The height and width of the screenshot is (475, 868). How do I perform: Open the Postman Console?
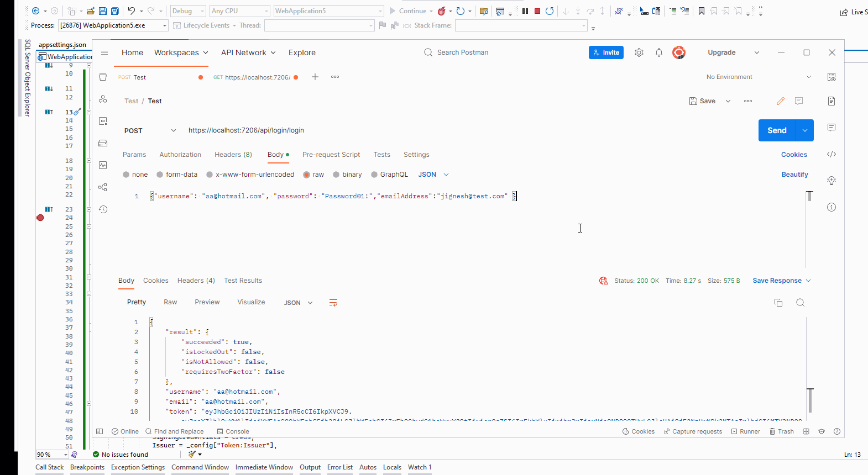[233, 431]
